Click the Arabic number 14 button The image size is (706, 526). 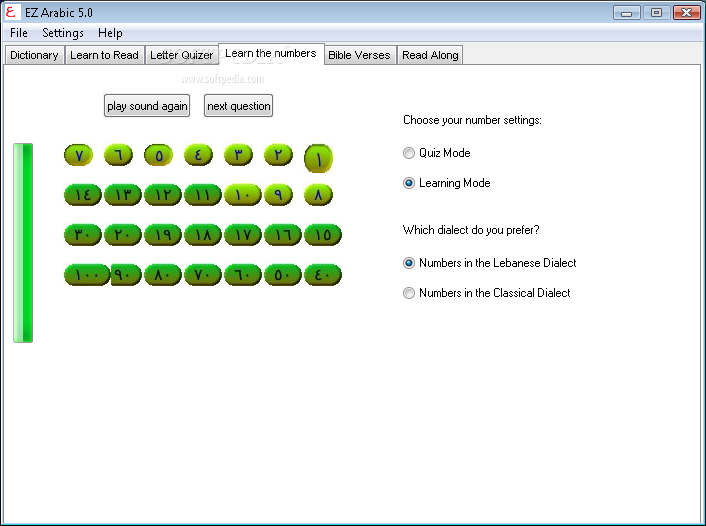(83, 195)
